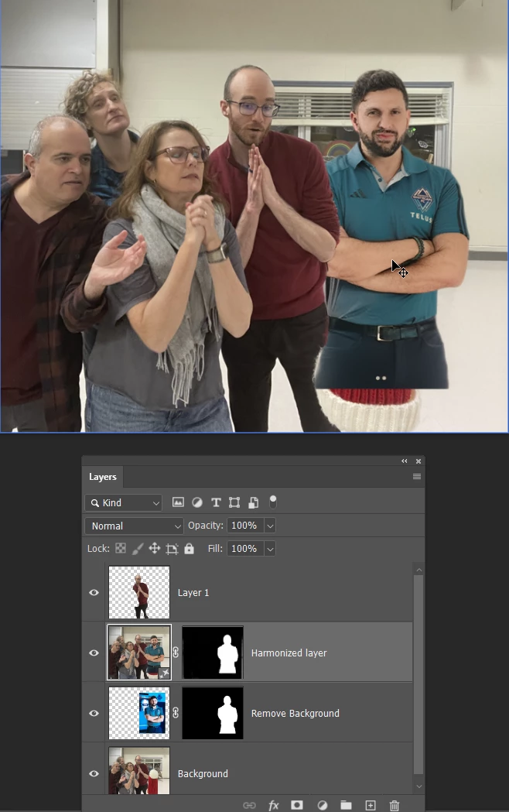
Task: Delete layer trash icon
Action: point(395,805)
